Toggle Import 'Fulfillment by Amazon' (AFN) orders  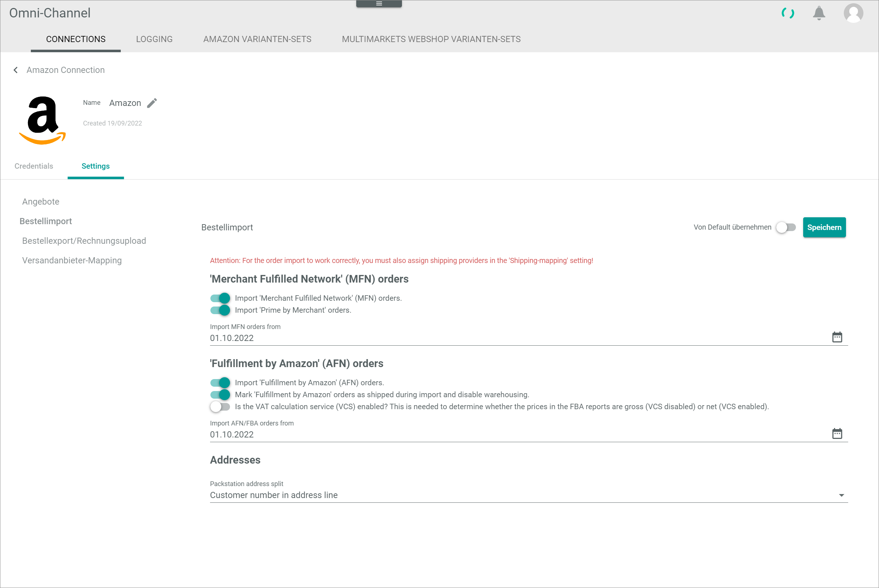click(220, 382)
